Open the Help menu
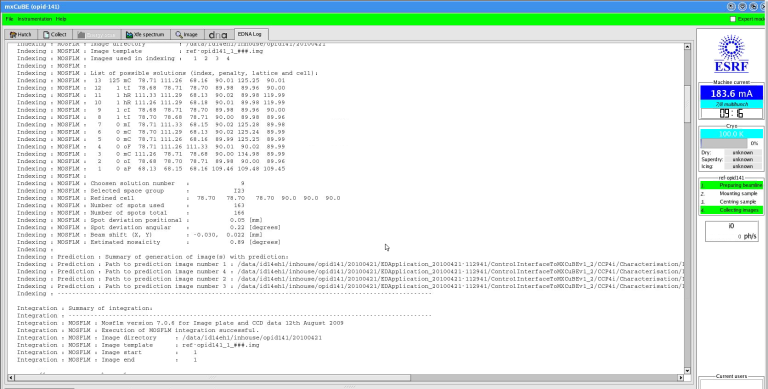768x389 pixels. pos(61,19)
